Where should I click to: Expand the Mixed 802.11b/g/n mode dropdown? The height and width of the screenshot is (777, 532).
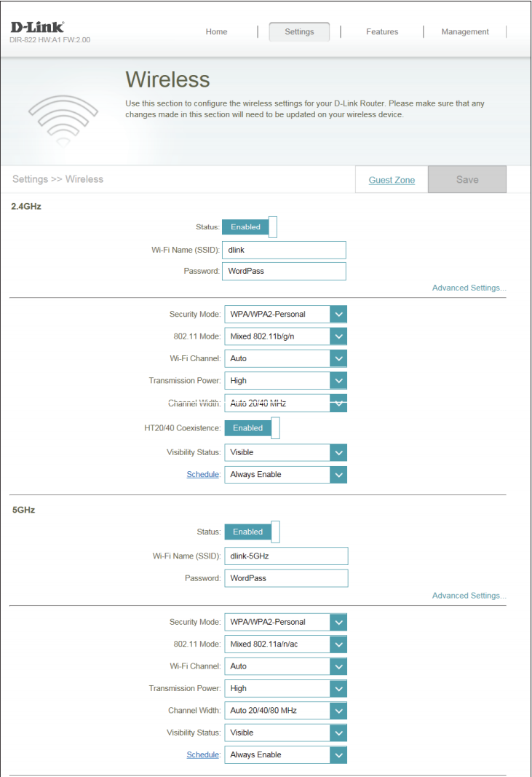(285, 336)
